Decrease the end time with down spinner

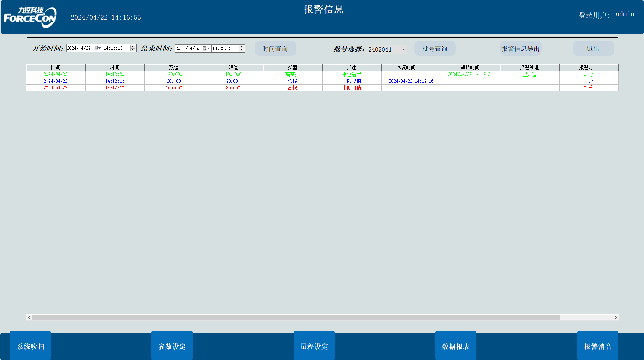click(x=241, y=50)
